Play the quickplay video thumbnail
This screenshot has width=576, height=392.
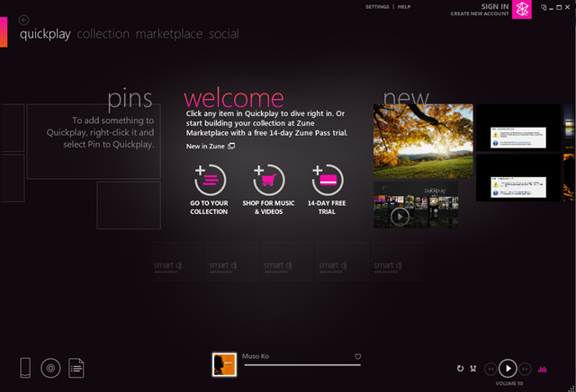(400, 216)
